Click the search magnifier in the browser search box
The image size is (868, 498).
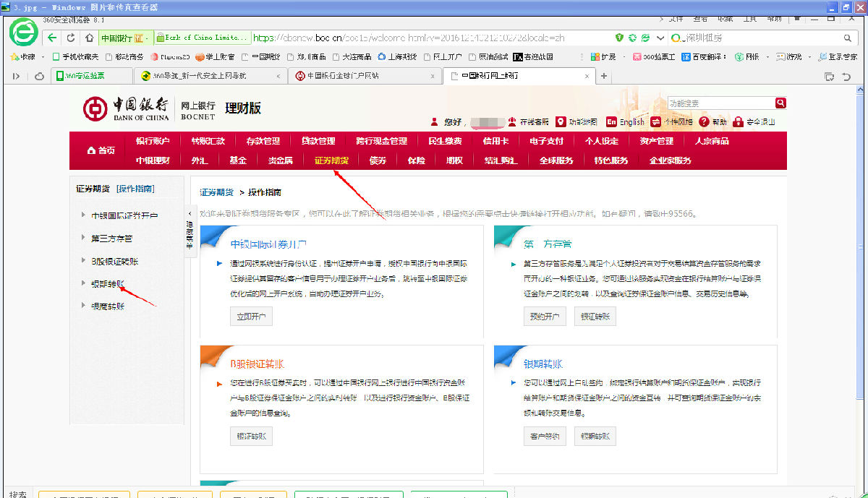(848, 38)
